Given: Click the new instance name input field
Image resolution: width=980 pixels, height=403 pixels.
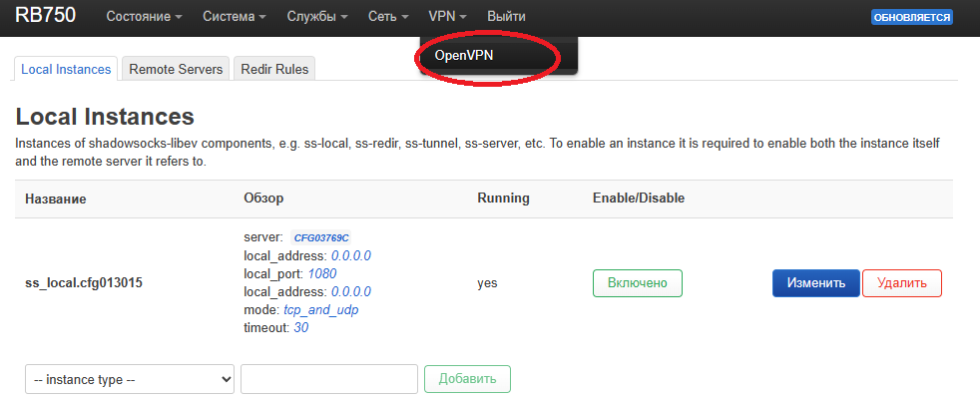Looking at the screenshot, I should 328,379.
